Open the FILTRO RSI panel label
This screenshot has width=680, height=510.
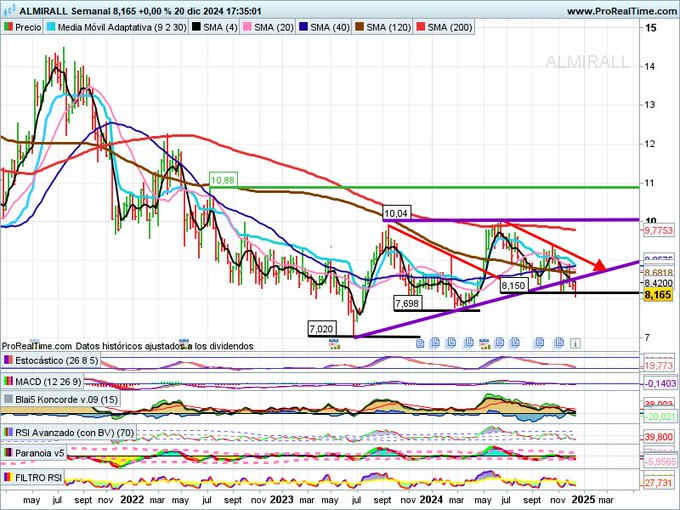tap(39, 478)
